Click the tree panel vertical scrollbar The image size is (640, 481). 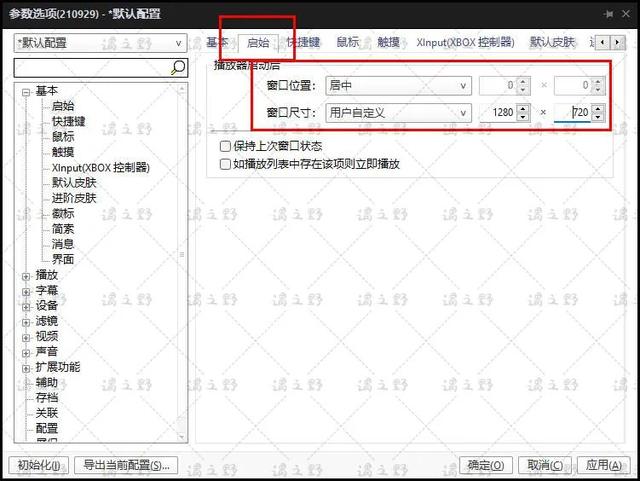click(182, 261)
